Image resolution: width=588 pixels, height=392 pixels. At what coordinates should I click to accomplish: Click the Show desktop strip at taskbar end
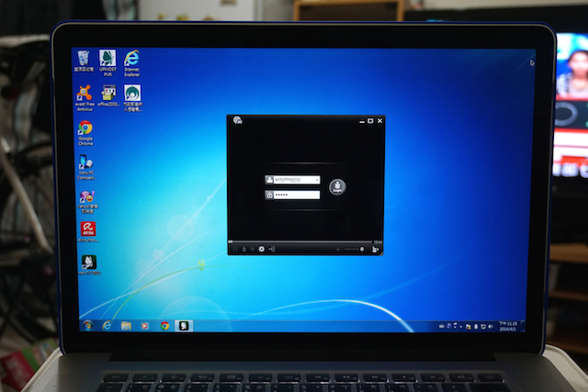click(x=523, y=326)
